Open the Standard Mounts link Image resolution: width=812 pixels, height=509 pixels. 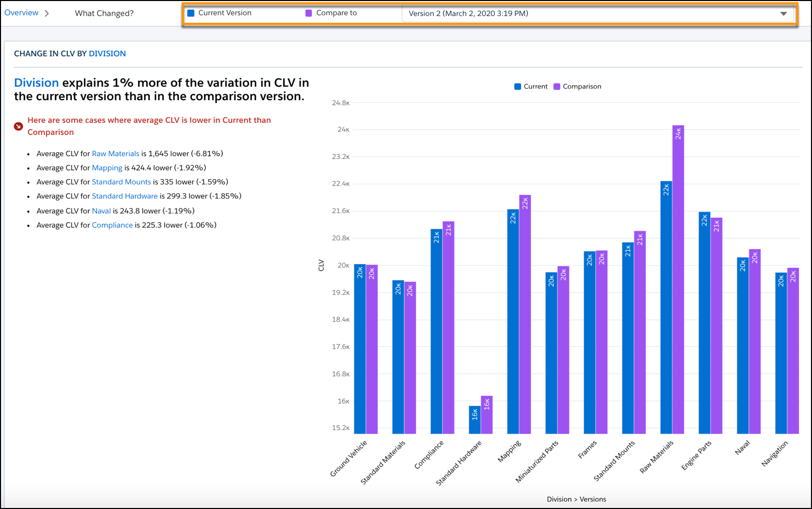point(121,182)
